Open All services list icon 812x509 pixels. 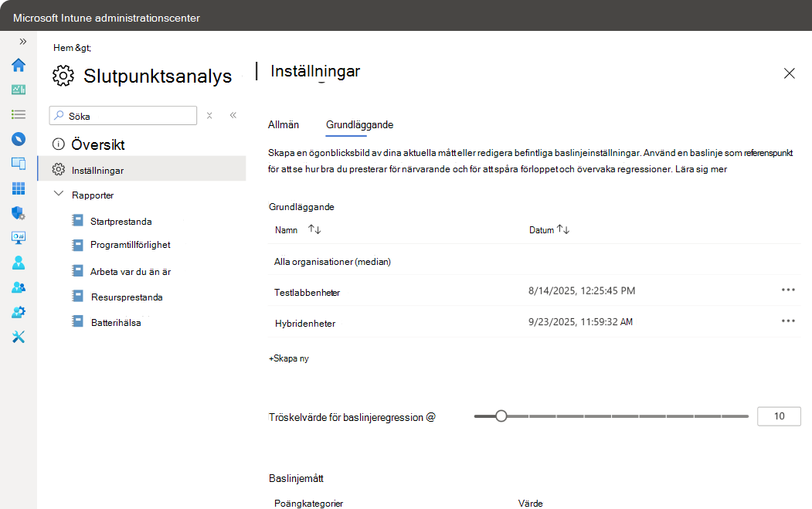coord(19,114)
